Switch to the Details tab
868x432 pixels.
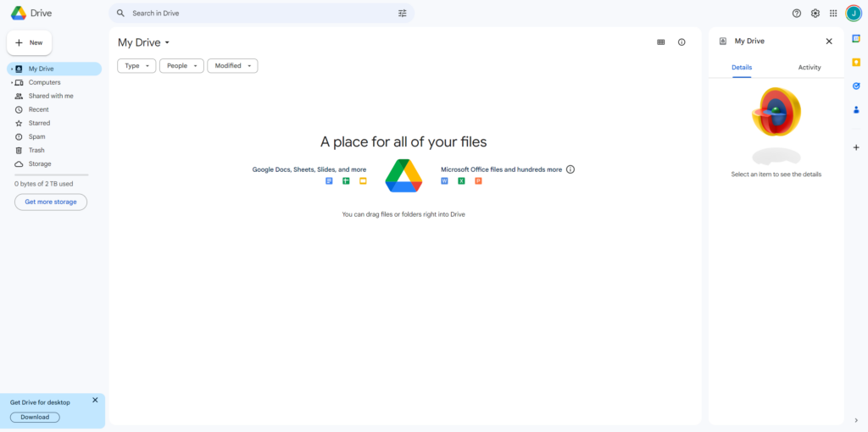742,68
